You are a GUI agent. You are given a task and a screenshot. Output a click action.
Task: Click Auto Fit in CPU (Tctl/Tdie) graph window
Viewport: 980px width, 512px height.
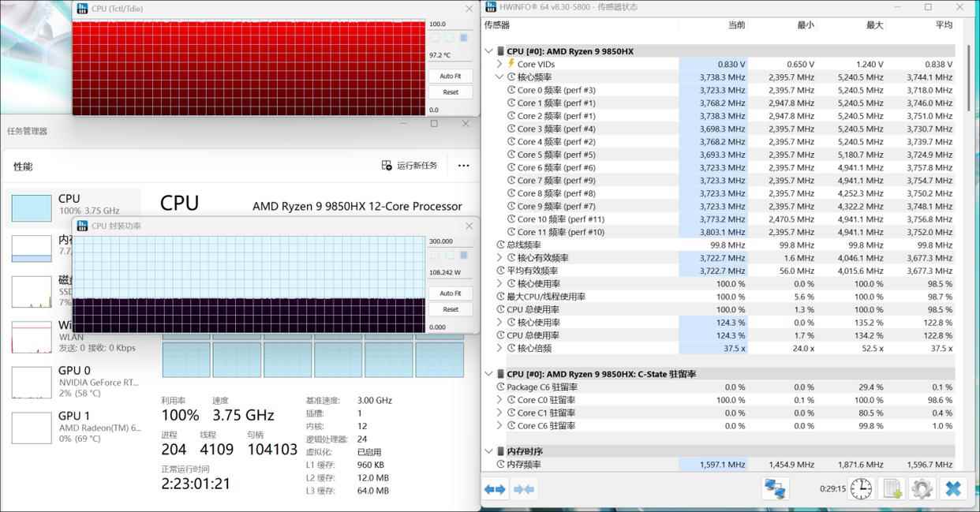click(451, 76)
